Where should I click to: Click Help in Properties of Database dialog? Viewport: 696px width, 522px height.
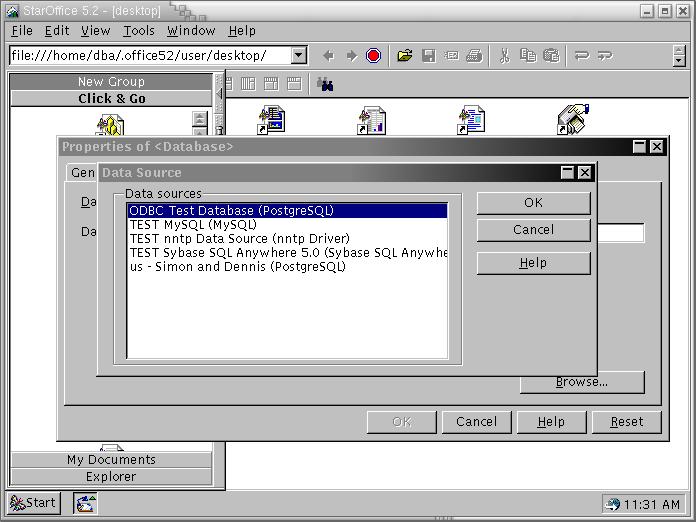552,422
